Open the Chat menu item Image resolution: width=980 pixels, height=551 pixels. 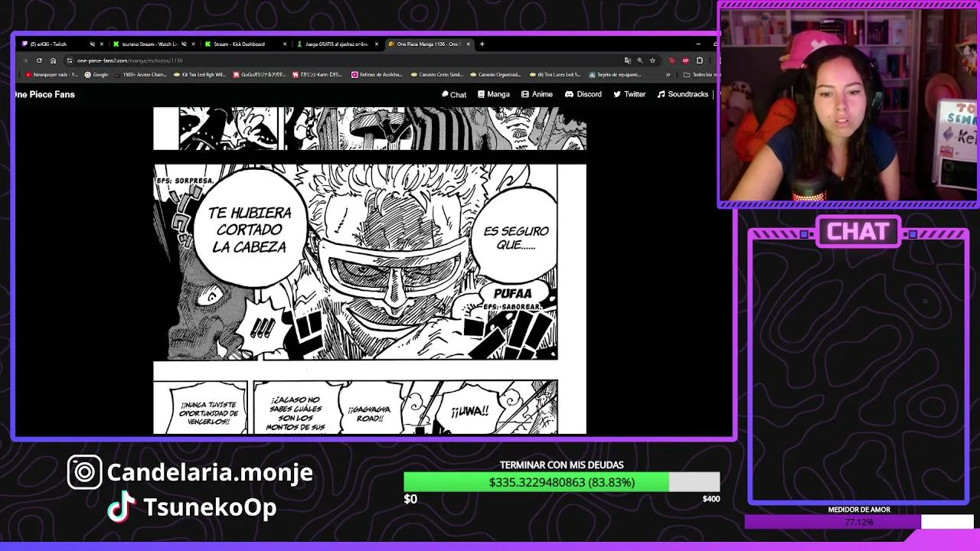click(x=454, y=94)
